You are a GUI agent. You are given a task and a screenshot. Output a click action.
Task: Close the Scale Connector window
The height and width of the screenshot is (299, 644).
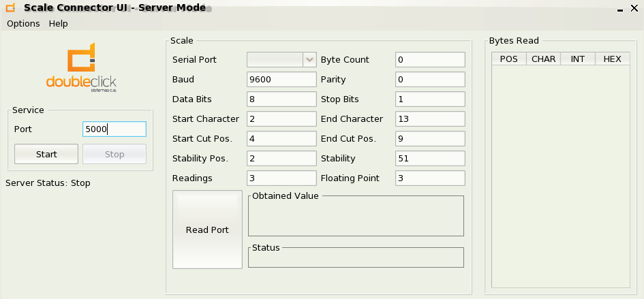tap(634, 8)
